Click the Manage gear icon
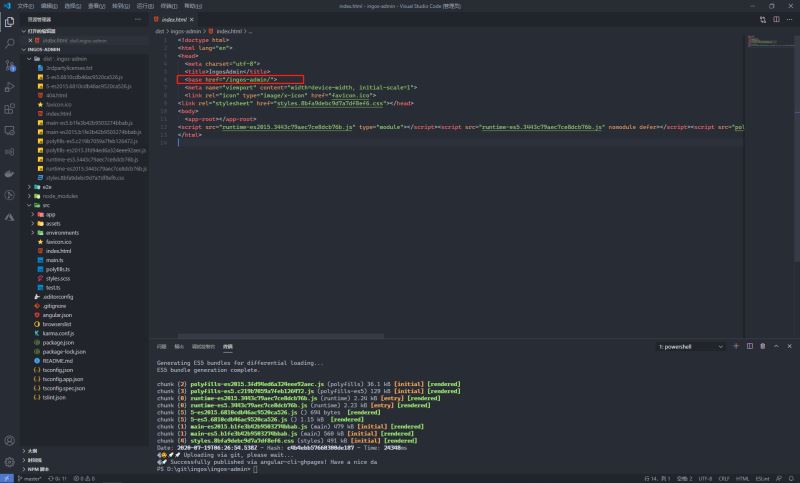 [9, 463]
